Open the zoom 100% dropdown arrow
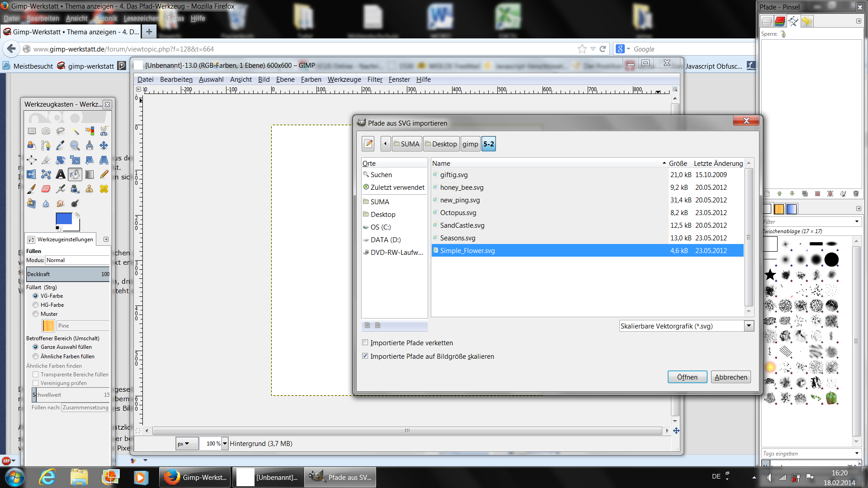This screenshot has height=488, width=868. (225, 444)
